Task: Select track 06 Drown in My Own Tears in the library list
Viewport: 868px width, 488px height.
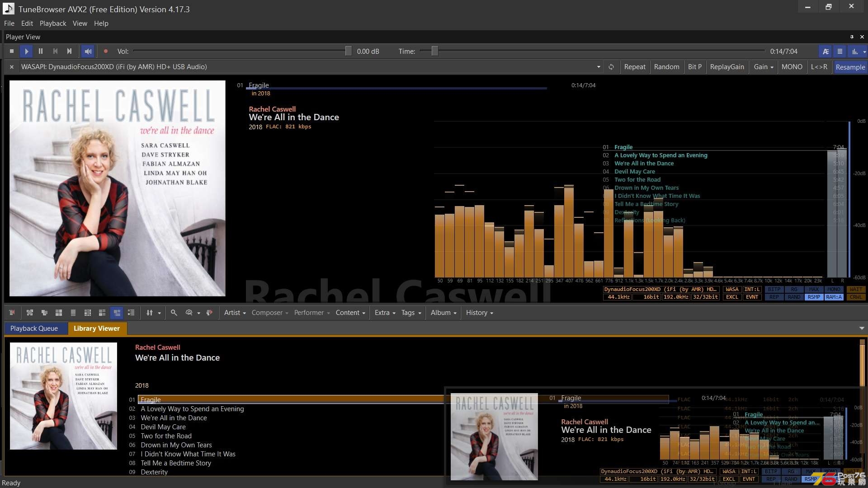Action: [x=176, y=445]
